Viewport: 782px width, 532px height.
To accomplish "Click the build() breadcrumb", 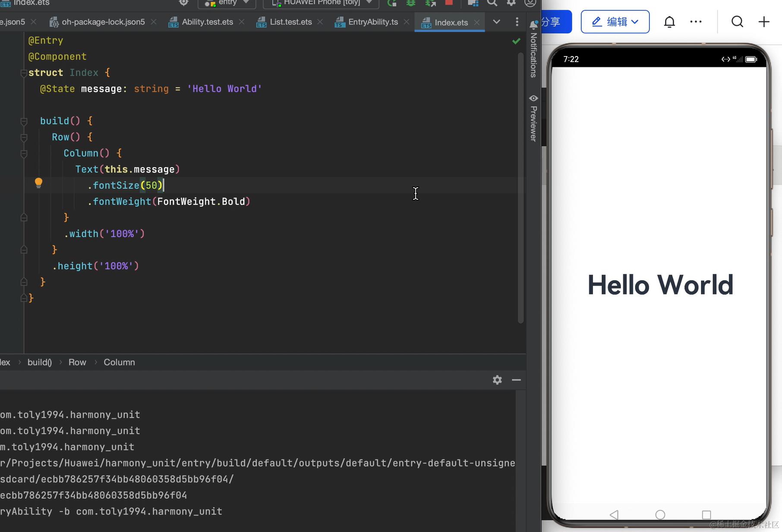I will coord(40,362).
